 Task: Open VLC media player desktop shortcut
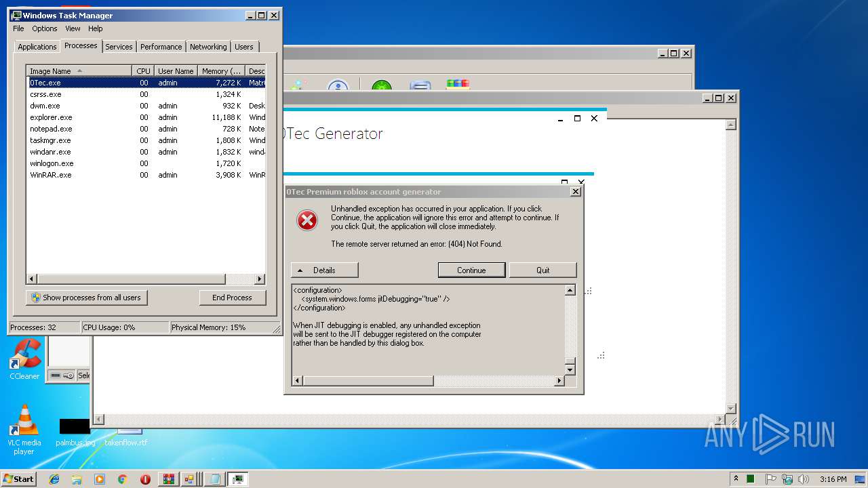24,430
